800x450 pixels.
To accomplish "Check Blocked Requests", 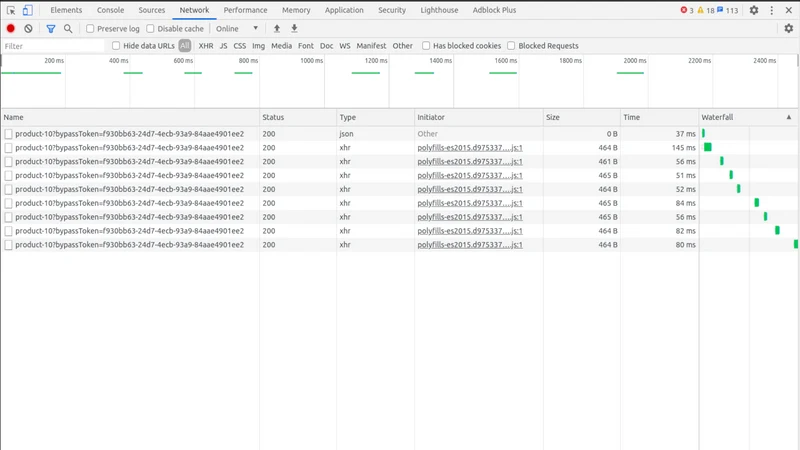I will click(x=511, y=46).
